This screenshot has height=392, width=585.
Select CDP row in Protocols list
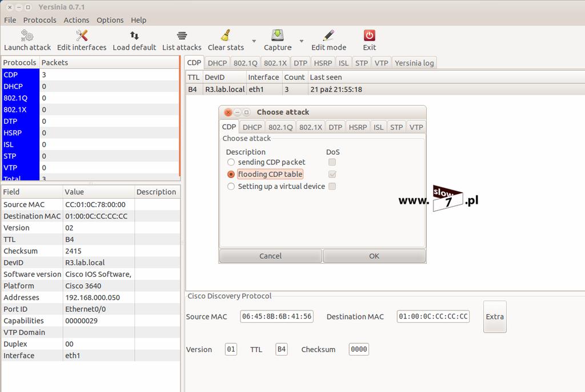tap(91, 75)
